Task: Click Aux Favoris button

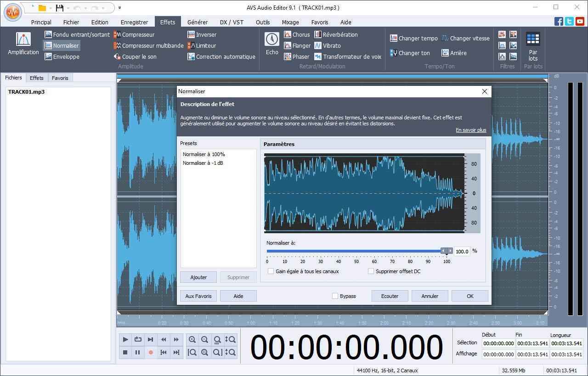Action: [x=198, y=296]
